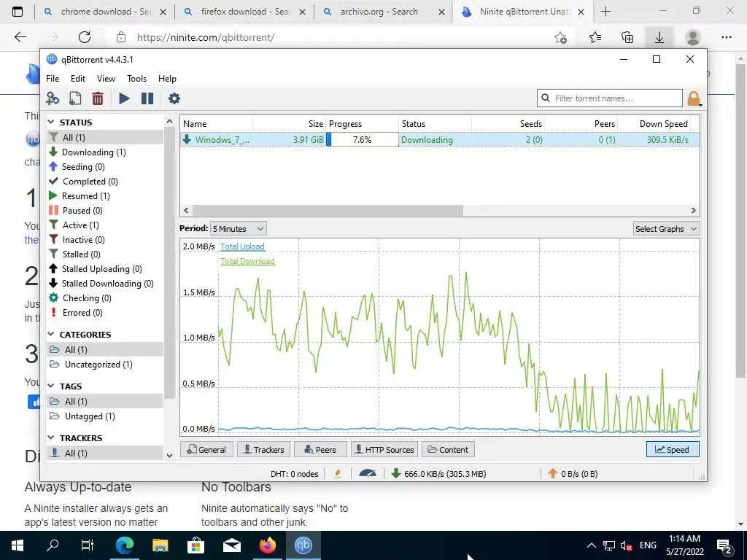Image resolution: width=747 pixels, height=560 pixels.
Task: Switch to the Peers tab
Action: (x=320, y=449)
